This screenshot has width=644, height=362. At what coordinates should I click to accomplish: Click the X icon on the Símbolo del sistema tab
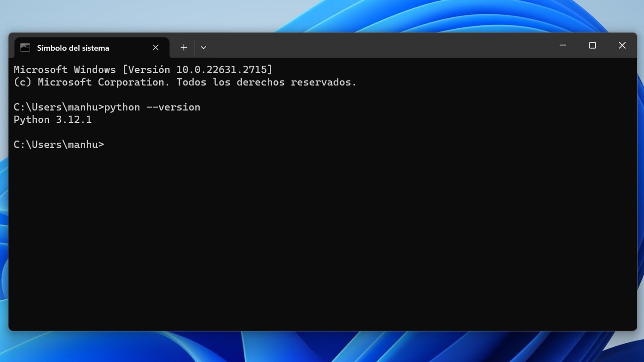pos(156,47)
